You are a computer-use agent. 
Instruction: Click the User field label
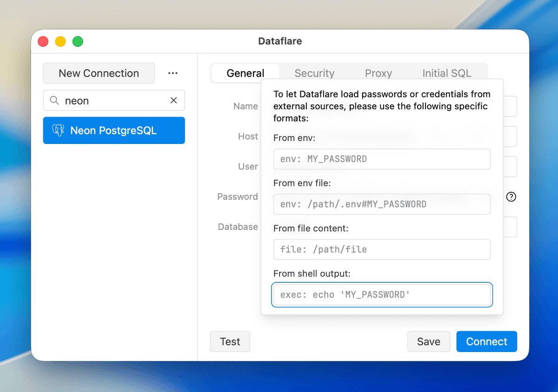pos(248,166)
